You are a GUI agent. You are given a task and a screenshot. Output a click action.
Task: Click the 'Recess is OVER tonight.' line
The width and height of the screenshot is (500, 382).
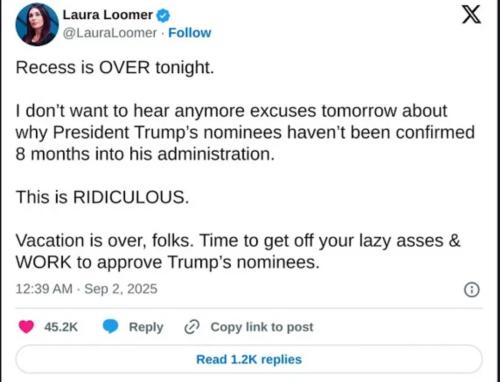(x=115, y=68)
